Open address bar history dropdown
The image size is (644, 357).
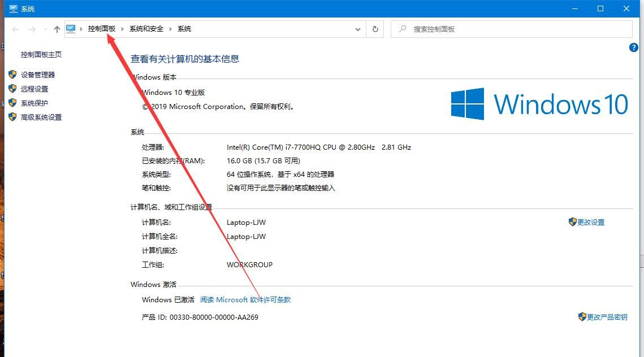point(358,29)
